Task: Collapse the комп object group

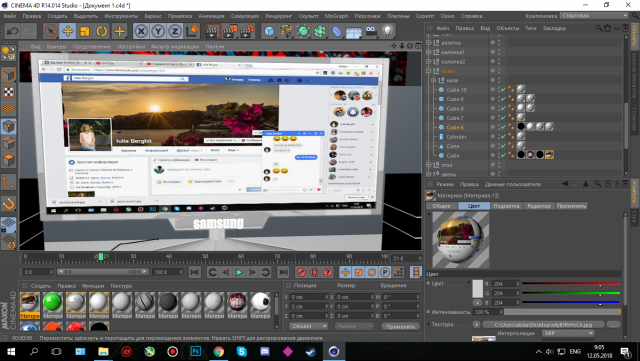Action: pyautogui.click(x=429, y=71)
